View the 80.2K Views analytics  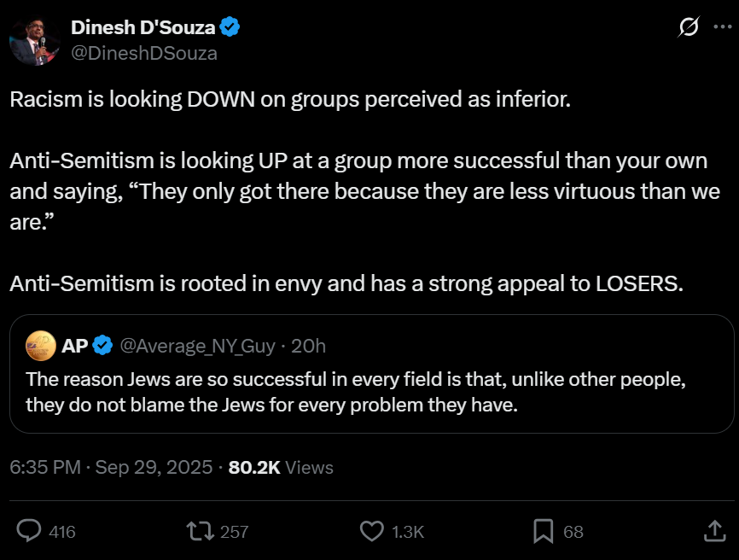tap(281, 467)
